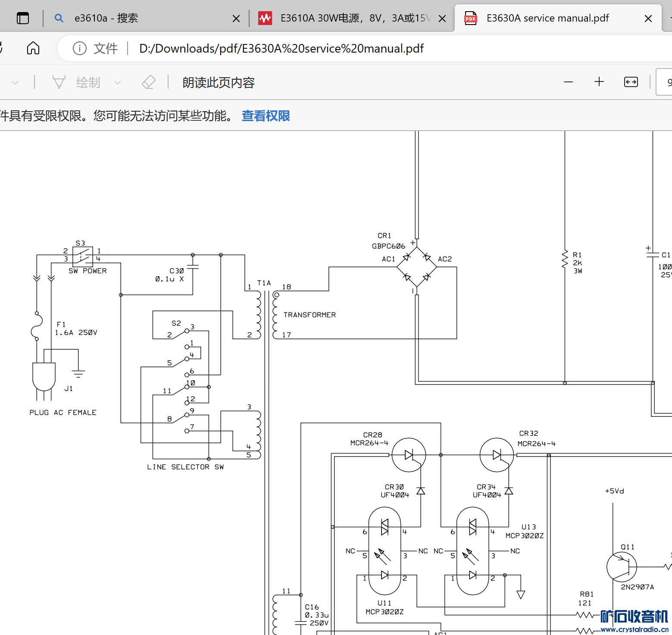Click the R1 2k 3W resistor label
Screen dimensions: 672x635
[578, 263]
